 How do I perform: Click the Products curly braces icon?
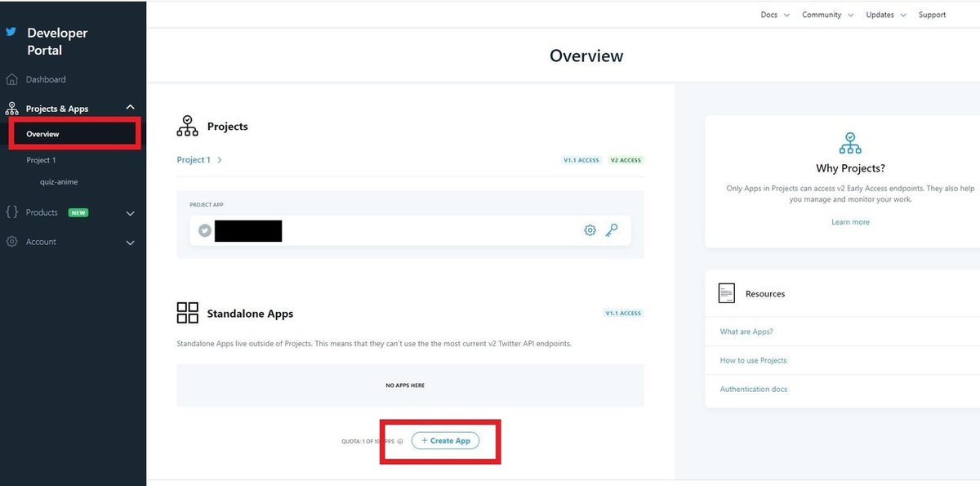(11, 212)
